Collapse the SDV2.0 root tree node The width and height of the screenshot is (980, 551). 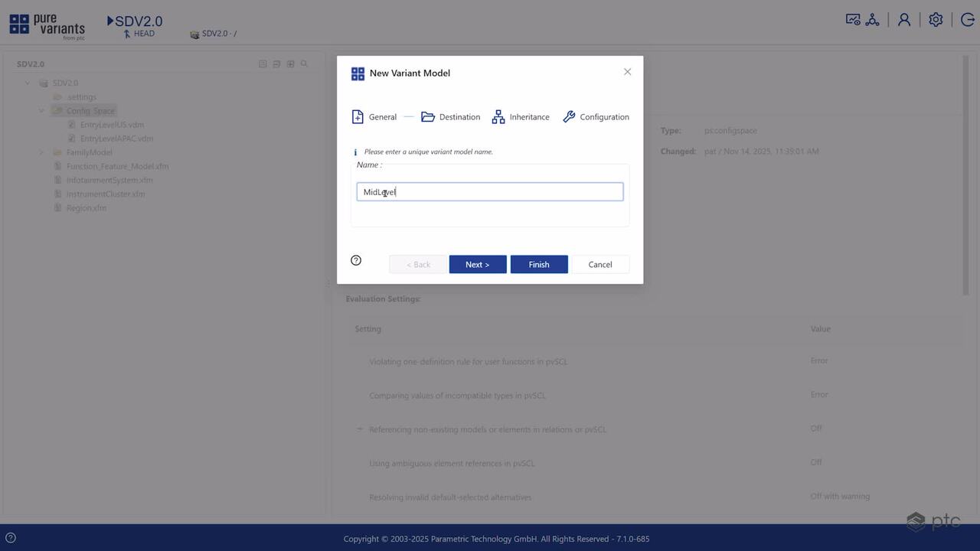(x=28, y=83)
